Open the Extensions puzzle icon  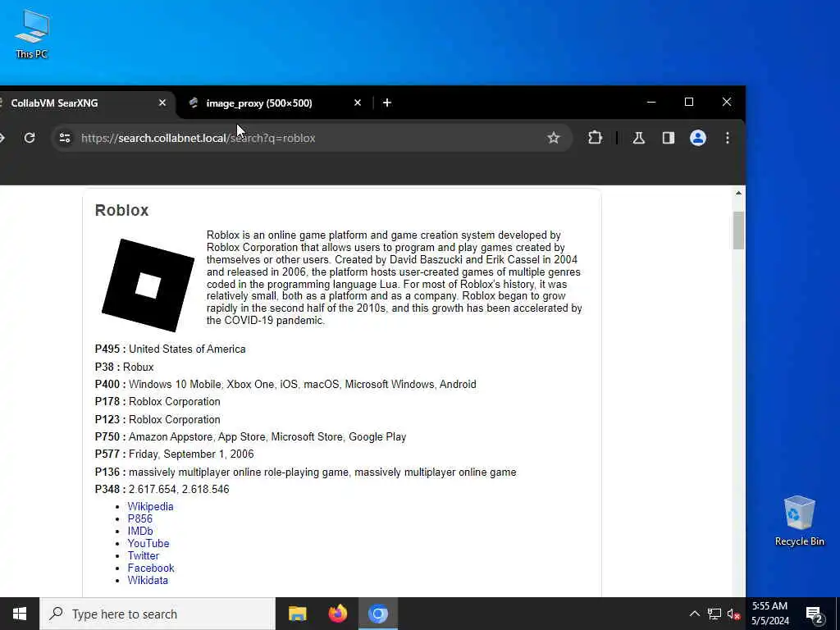click(x=595, y=138)
